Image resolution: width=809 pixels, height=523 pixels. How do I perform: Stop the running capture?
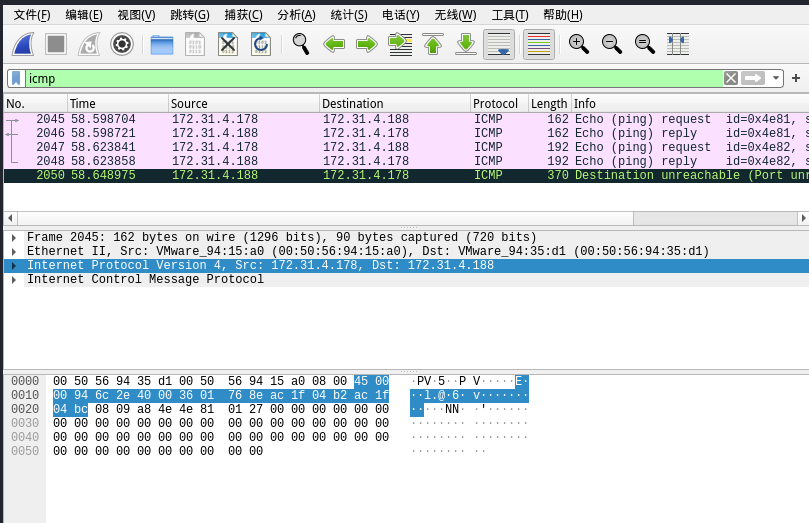pos(56,44)
